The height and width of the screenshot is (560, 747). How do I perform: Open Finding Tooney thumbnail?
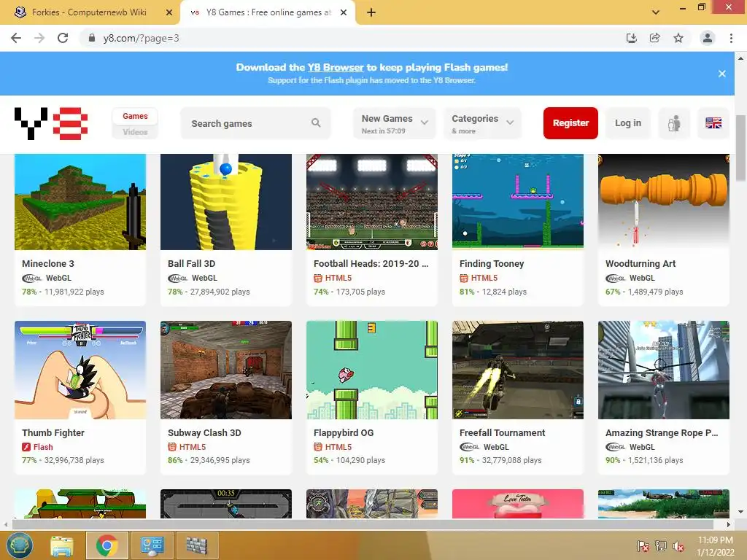(517, 201)
